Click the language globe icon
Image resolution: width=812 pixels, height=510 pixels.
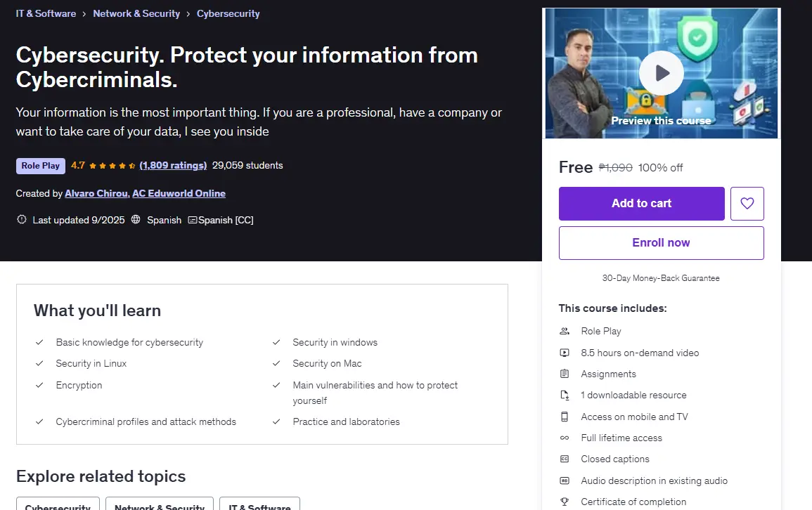[136, 219]
